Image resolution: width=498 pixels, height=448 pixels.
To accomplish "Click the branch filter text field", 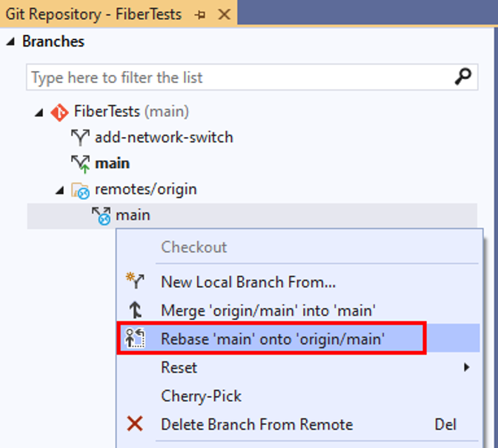I will tap(237, 77).
